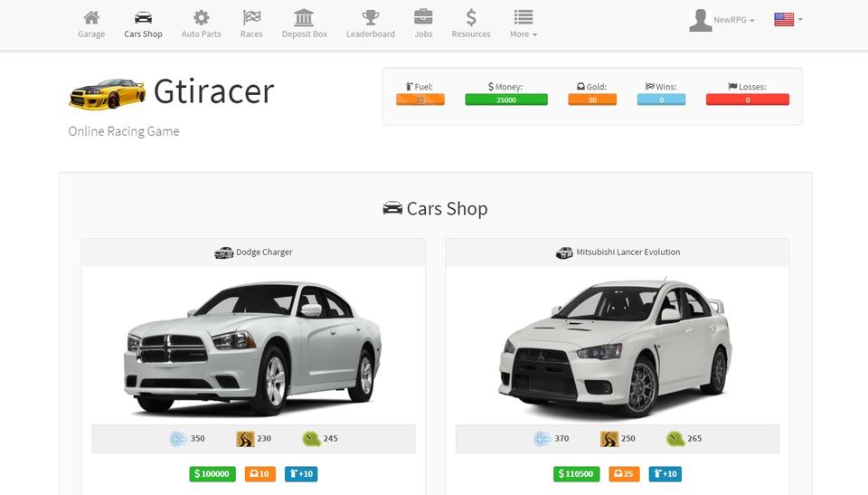Image resolution: width=868 pixels, height=495 pixels.
Task: Click the Dodge Charger small icon
Action: point(223,252)
